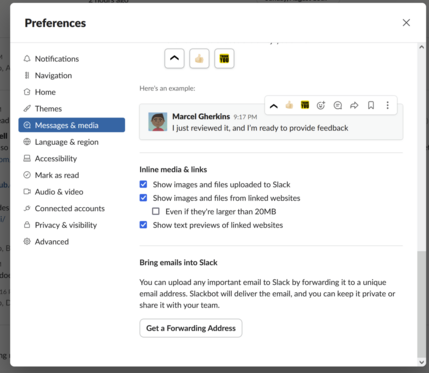Click the 9:17 PM message timestamp
This screenshot has width=429, height=373.
245,117
